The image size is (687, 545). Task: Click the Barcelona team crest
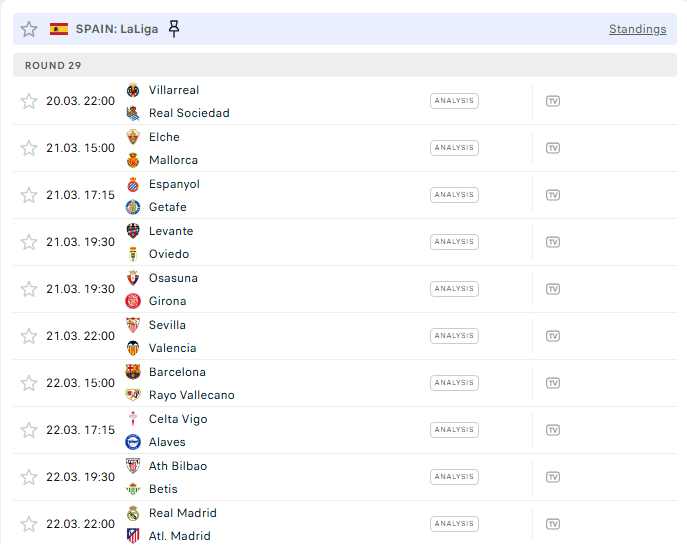[x=133, y=372]
